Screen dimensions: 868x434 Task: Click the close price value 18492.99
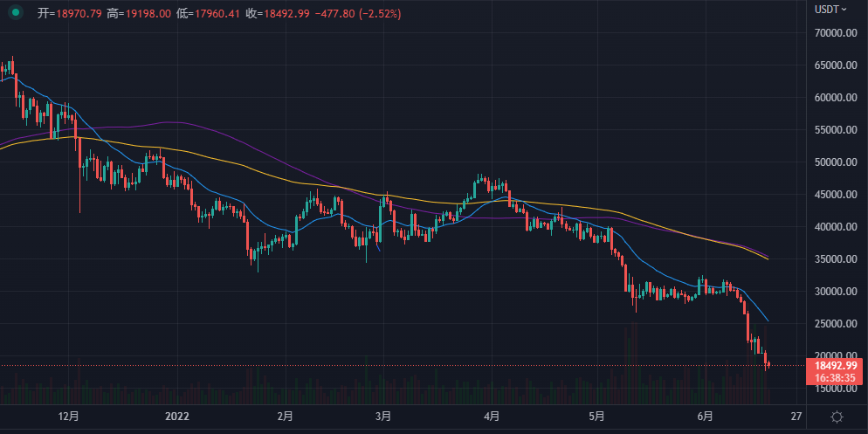(x=286, y=14)
